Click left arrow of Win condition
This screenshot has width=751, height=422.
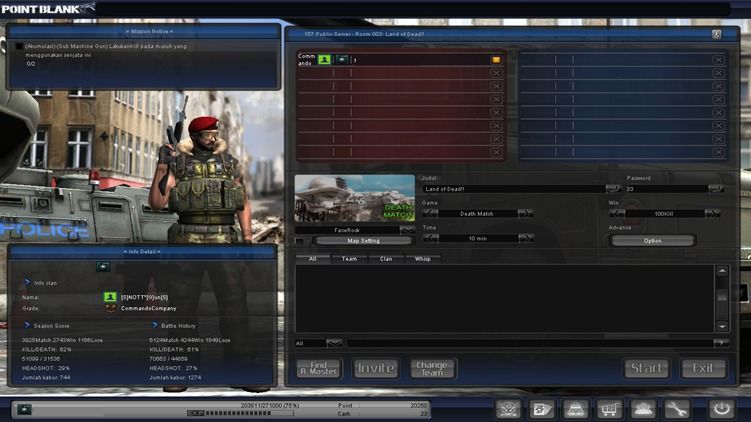coord(617,213)
